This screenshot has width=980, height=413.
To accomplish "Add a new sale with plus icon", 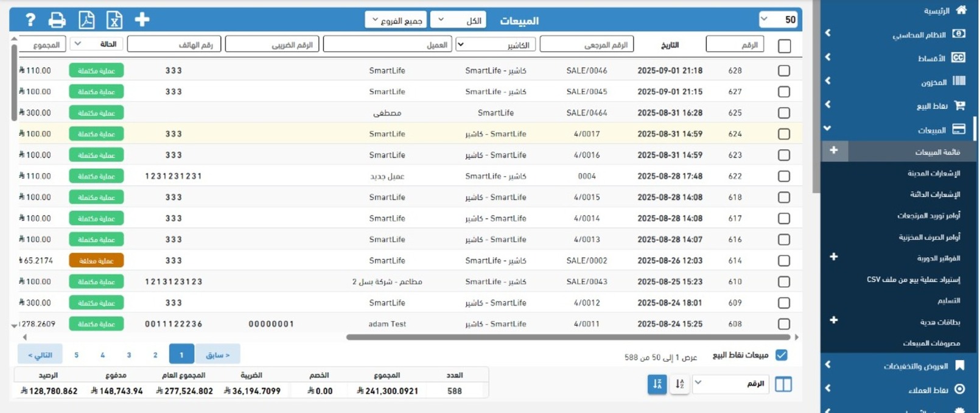I will tap(142, 20).
